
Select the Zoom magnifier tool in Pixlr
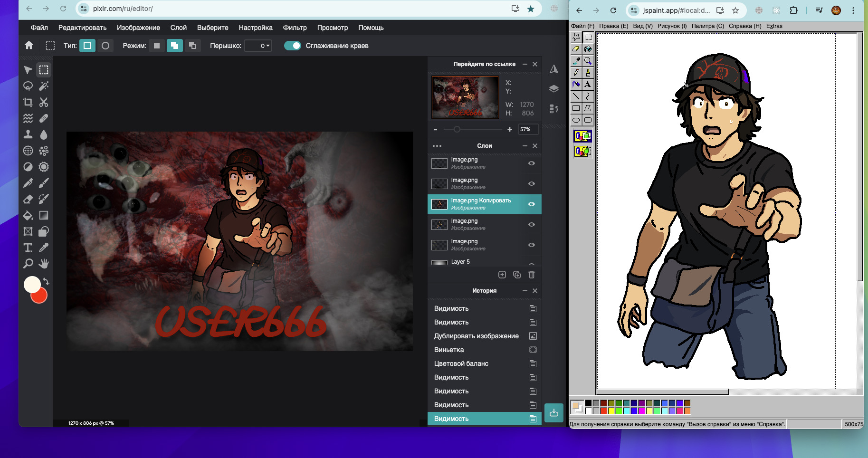(28, 264)
